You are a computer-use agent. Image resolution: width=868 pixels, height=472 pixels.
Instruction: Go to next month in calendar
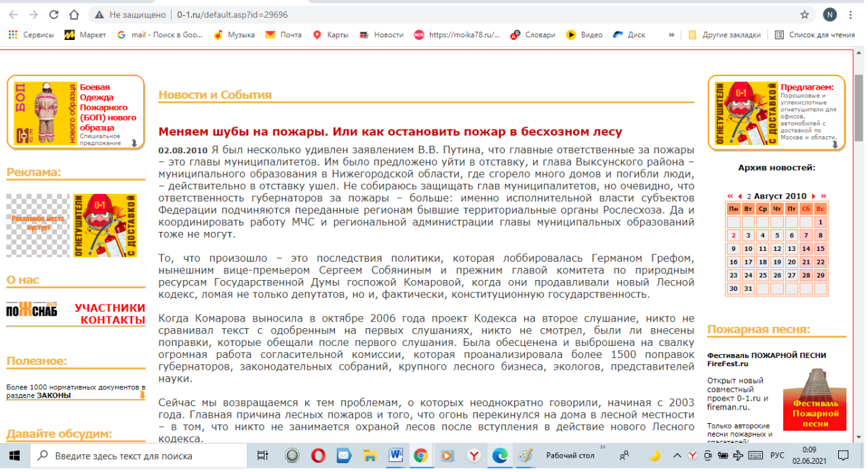pos(814,196)
